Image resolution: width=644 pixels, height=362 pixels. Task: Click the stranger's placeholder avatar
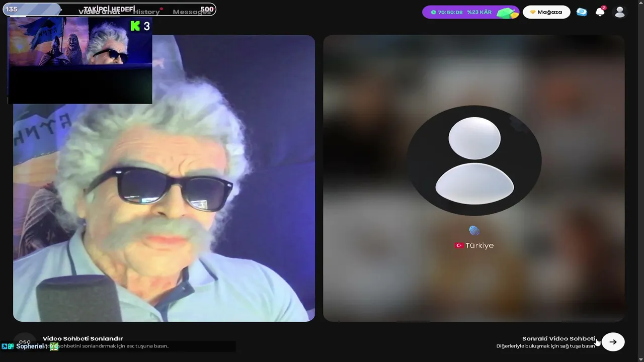(474, 161)
